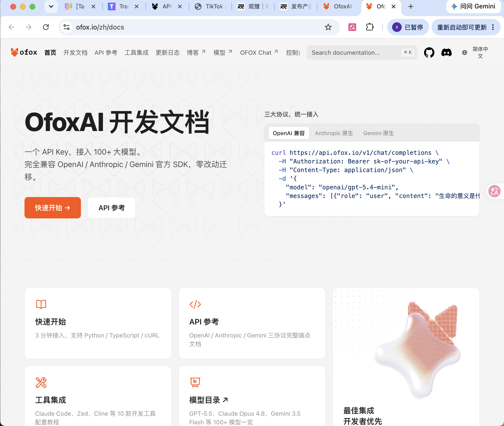Open site information icon in address bar
504x426 pixels.
[67, 27]
